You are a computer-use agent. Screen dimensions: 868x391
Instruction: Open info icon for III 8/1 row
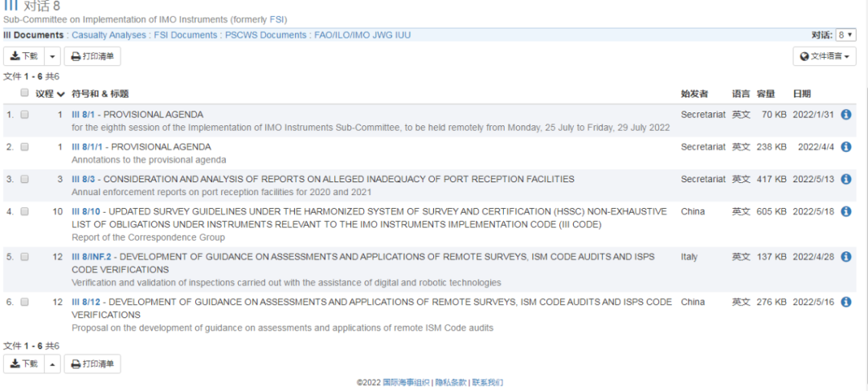(x=845, y=115)
